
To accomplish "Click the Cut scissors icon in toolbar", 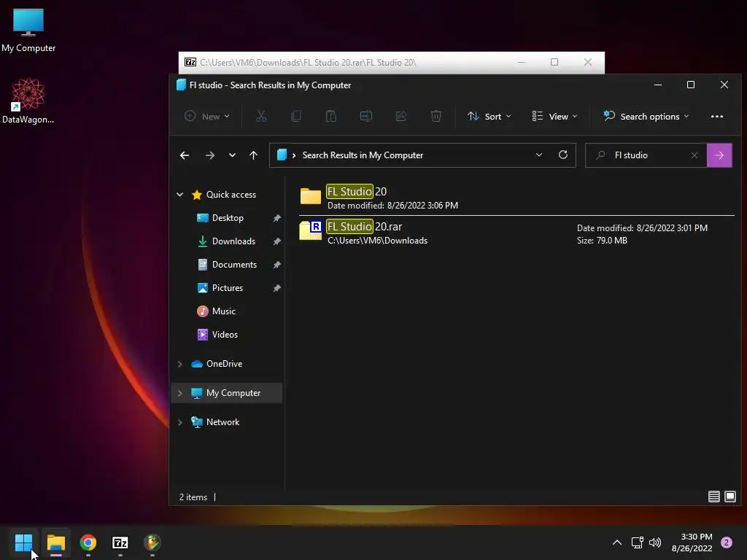I will (261, 116).
